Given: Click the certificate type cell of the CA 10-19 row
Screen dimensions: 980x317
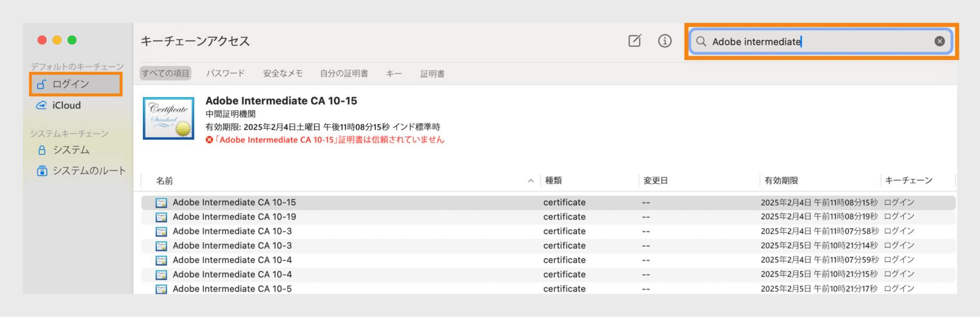Looking at the screenshot, I should (x=564, y=217).
